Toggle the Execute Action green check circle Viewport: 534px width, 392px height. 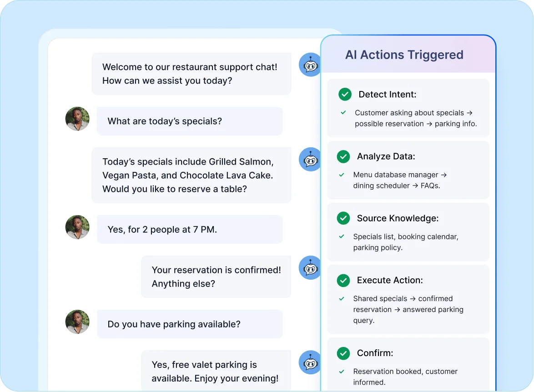(343, 281)
